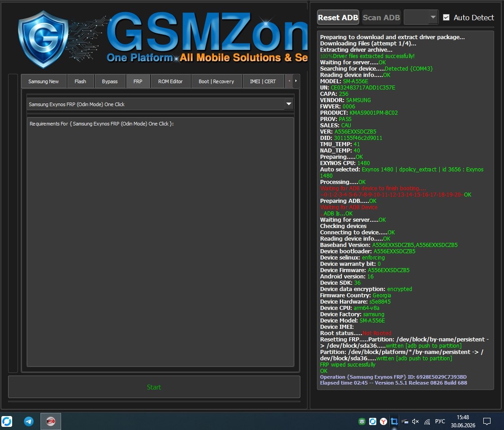504x430 pixels.
Task: Click the green Start button
Action: (154, 387)
